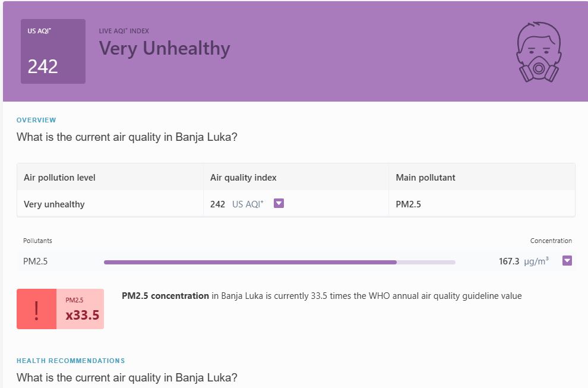The image size is (588, 388).
Task: Select the Main pollutant column header
Action: pos(425,178)
